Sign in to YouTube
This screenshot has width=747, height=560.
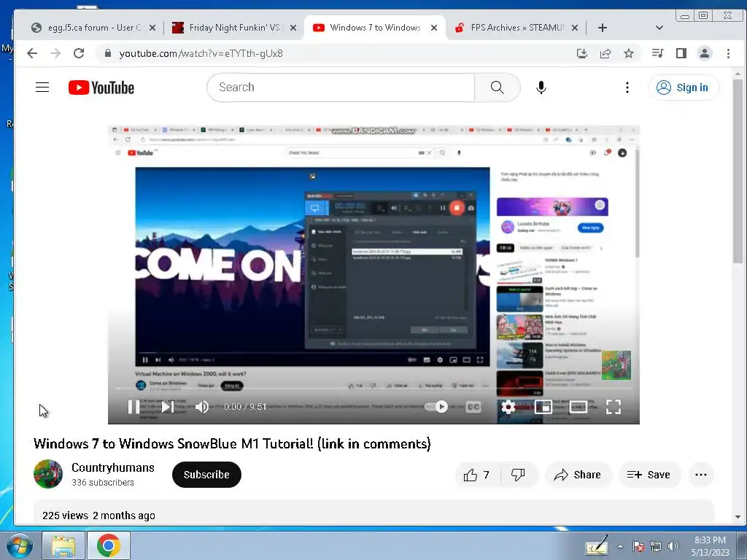point(683,87)
